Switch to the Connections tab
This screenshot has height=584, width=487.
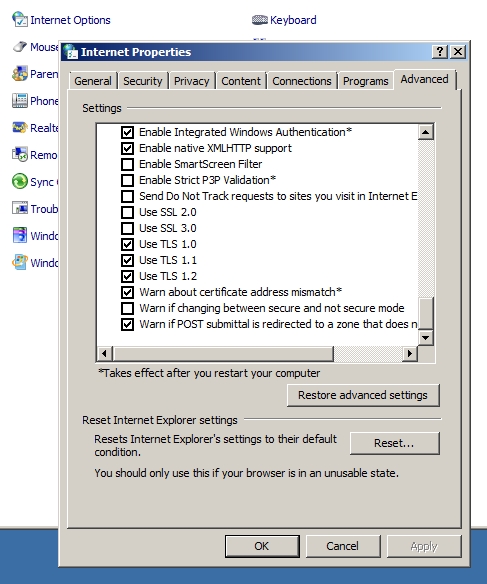point(302,81)
